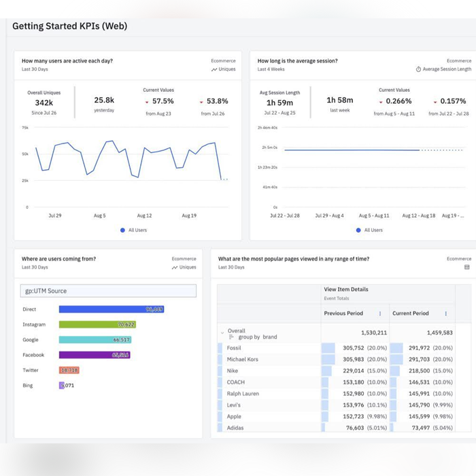Toggle All Users legend in session length chart
476x476 pixels.
369,230
